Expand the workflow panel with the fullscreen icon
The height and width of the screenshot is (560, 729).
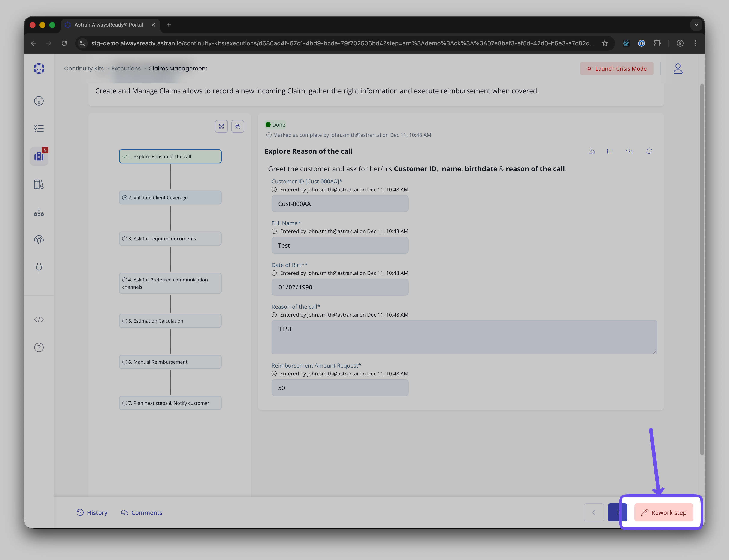(221, 126)
